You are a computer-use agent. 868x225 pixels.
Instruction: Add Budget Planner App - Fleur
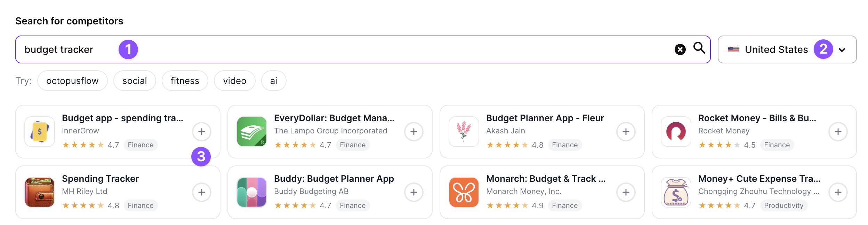tap(626, 132)
